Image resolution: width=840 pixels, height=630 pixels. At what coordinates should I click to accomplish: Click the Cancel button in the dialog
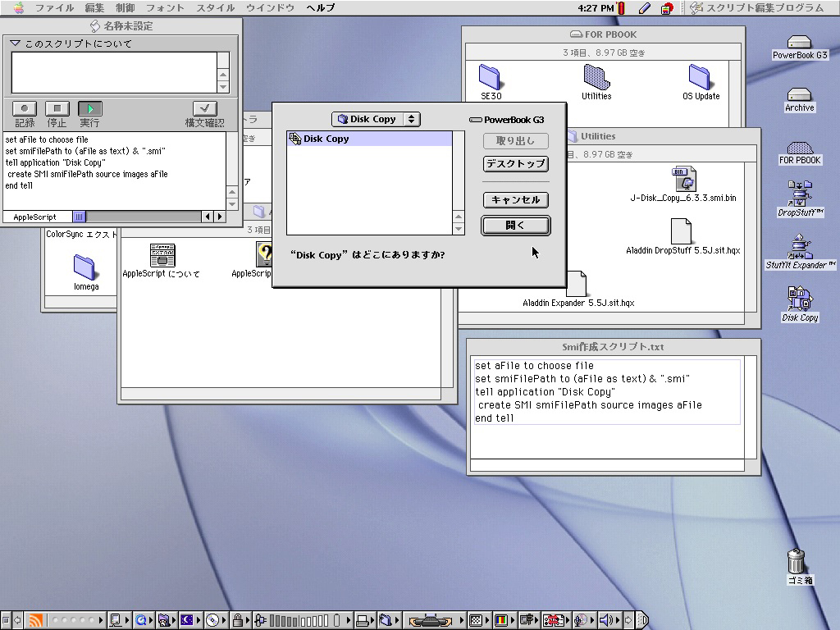click(x=516, y=200)
